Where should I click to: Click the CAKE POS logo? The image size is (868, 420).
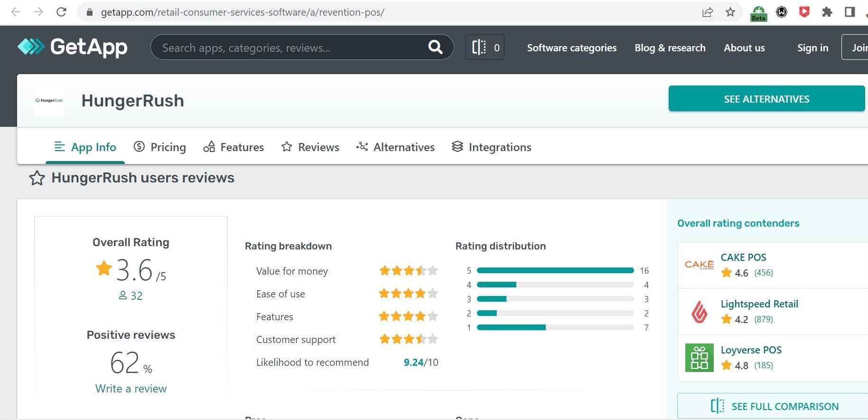click(699, 265)
